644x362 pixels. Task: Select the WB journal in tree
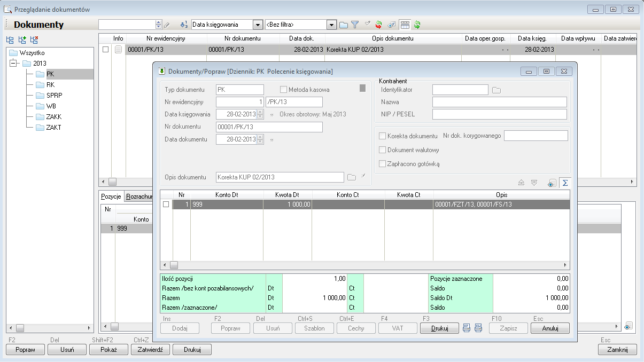tap(51, 106)
